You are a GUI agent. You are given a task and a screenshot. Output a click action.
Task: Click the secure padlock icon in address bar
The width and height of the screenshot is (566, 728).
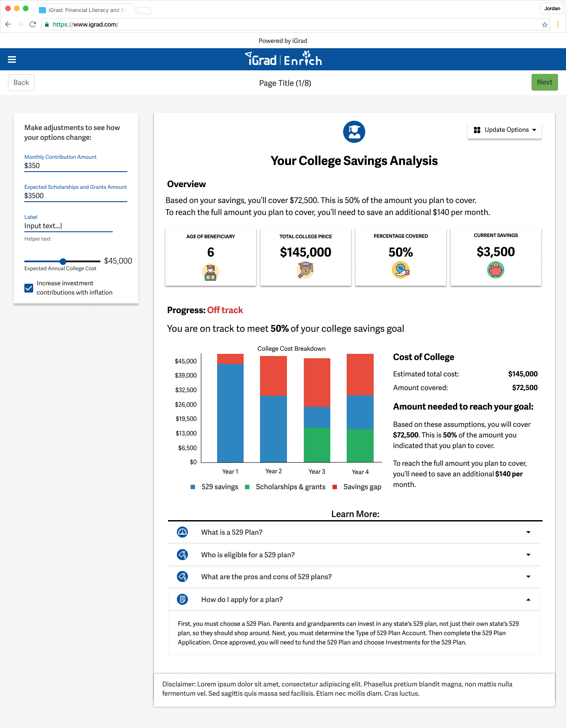47,25
